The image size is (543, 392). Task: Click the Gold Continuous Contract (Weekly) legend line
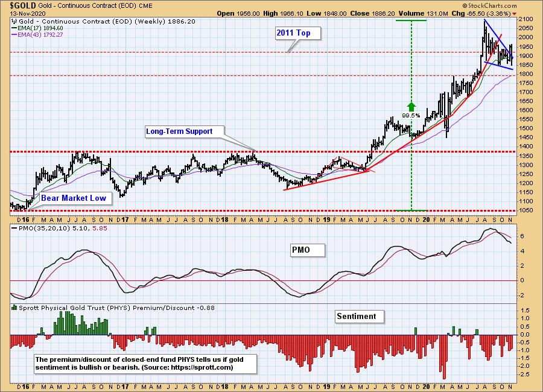point(107,22)
